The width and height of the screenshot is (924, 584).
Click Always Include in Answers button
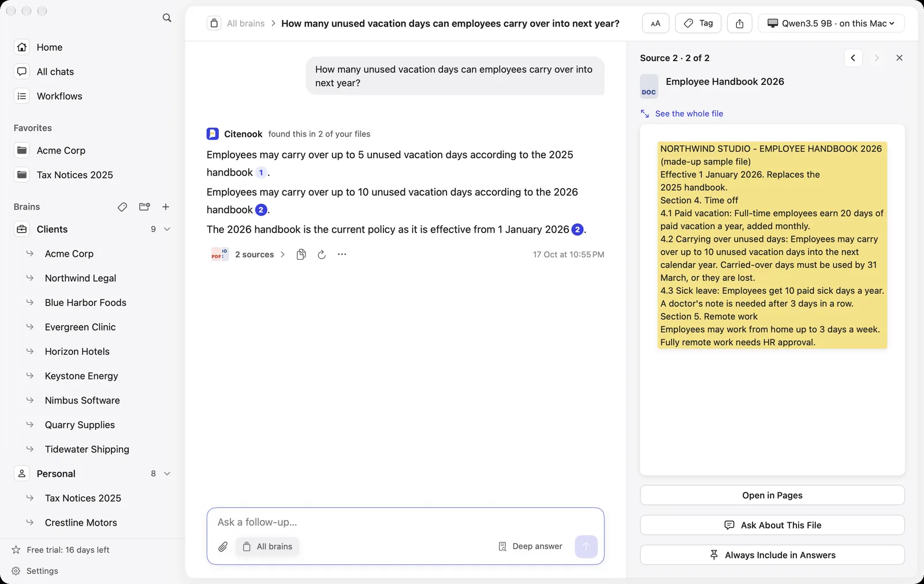coord(772,555)
